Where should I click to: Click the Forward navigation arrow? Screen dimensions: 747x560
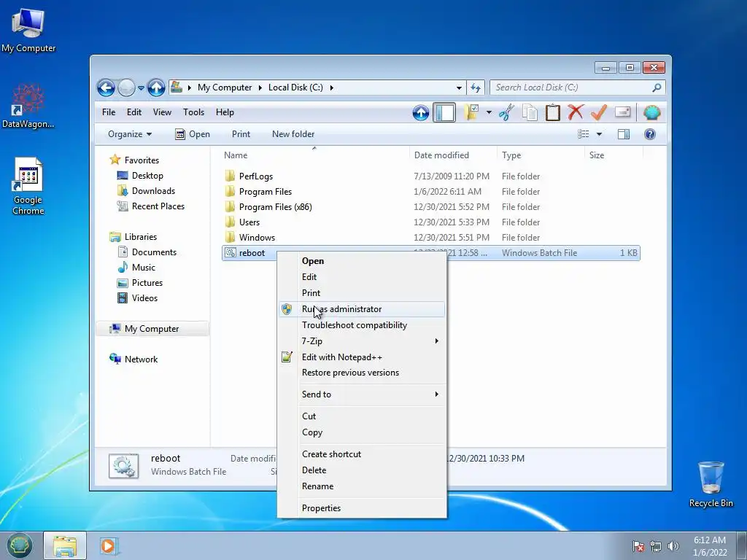126,87
